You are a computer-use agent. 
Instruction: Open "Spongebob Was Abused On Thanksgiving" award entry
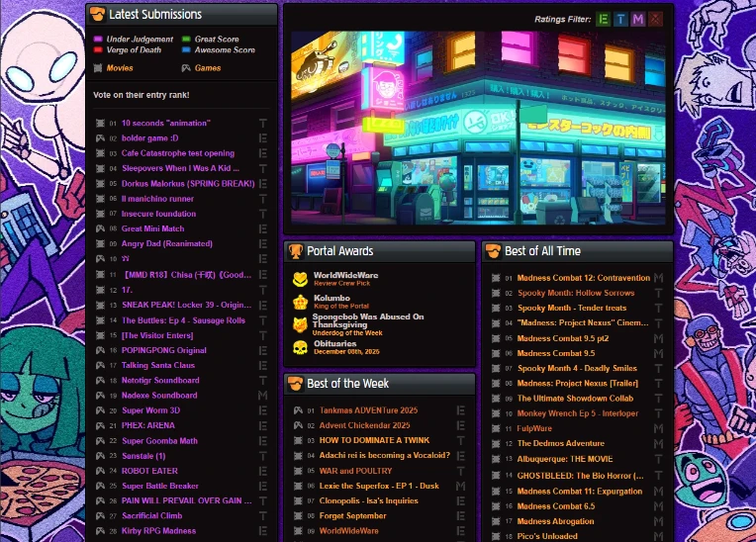(x=368, y=321)
